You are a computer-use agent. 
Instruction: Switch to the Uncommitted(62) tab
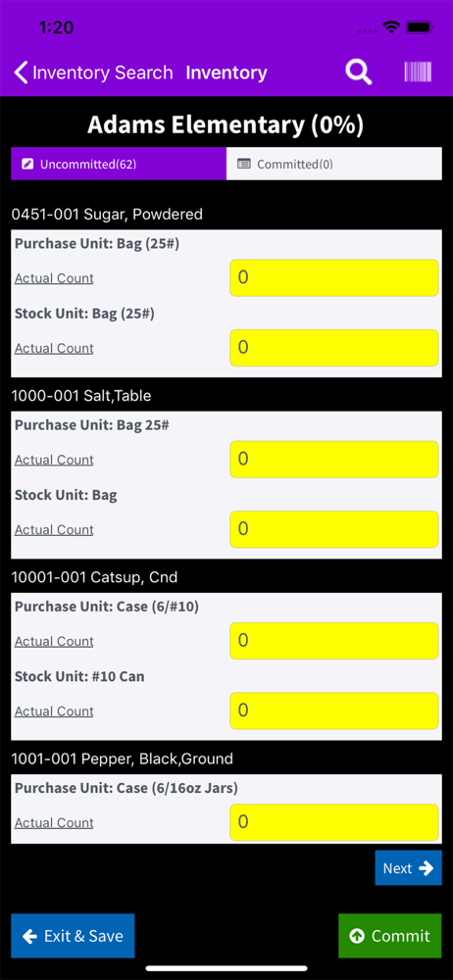119,165
